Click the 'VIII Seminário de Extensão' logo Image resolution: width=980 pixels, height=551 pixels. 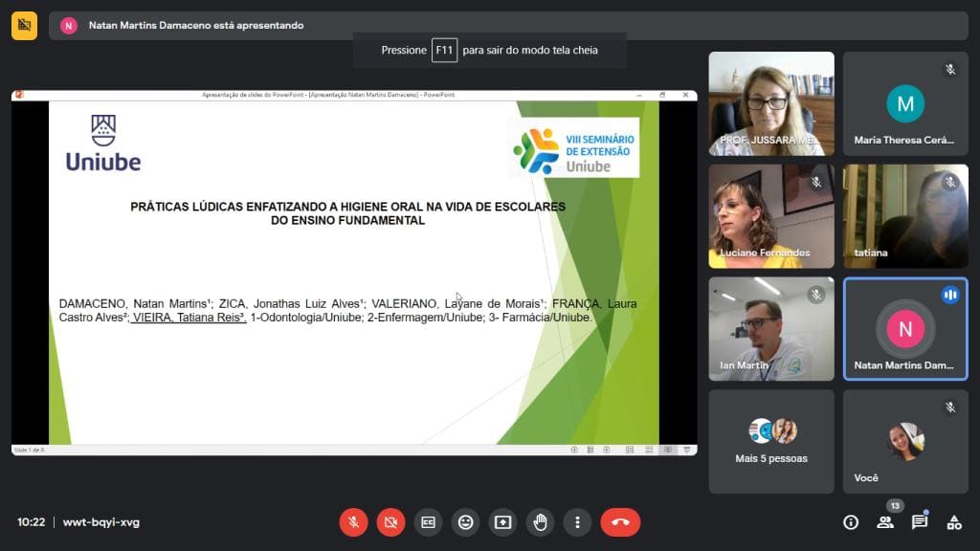[574, 149]
